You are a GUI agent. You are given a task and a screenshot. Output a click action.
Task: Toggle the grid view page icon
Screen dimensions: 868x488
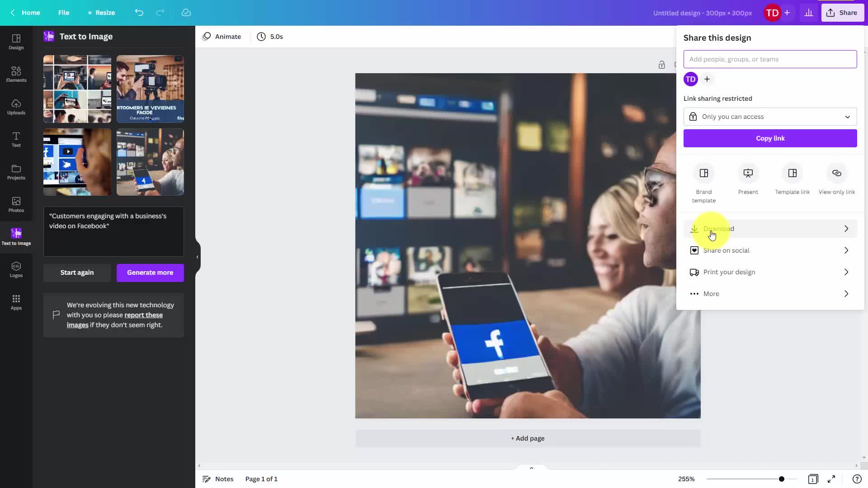[x=813, y=479]
